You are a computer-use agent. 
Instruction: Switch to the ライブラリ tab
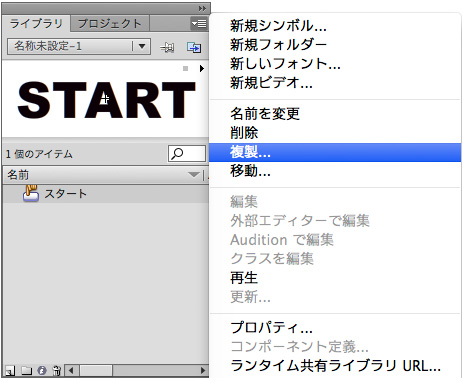tap(36, 24)
